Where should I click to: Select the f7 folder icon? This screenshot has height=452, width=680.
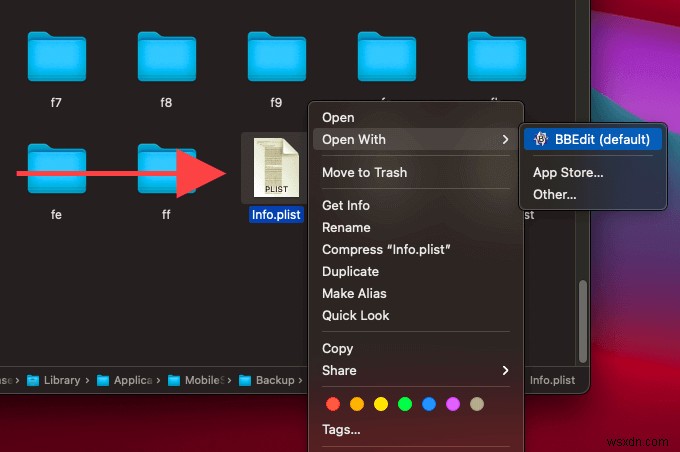point(57,57)
